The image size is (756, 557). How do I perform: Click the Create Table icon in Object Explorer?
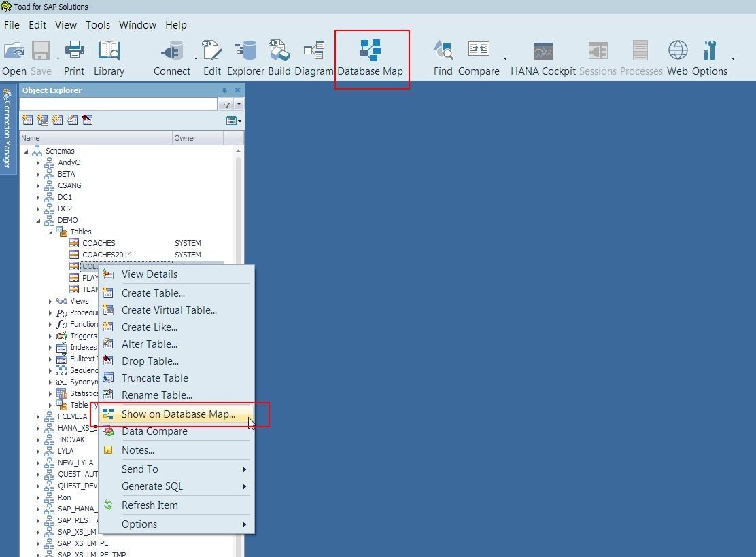coord(27,120)
